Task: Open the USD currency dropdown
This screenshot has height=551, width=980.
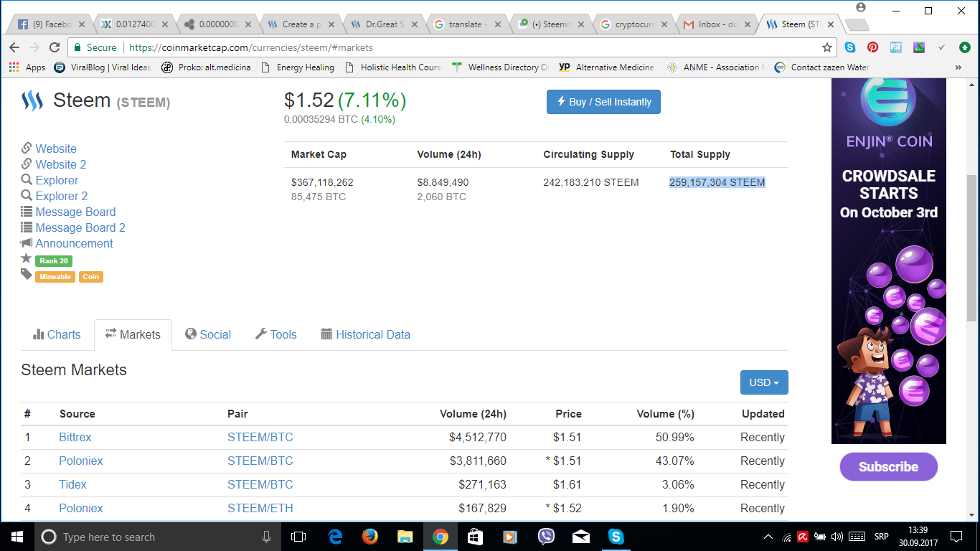Action: [764, 382]
